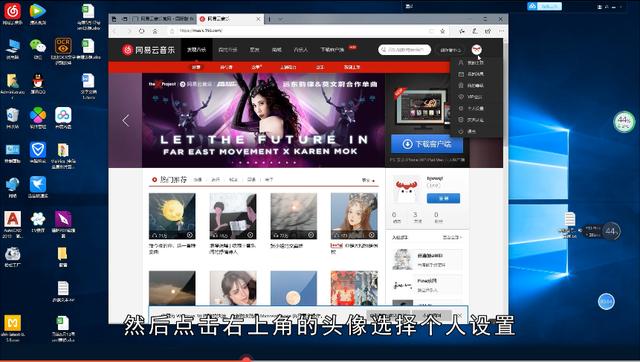
Task: Click the NetEase Cloud Music logo
Action: coord(148,50)
